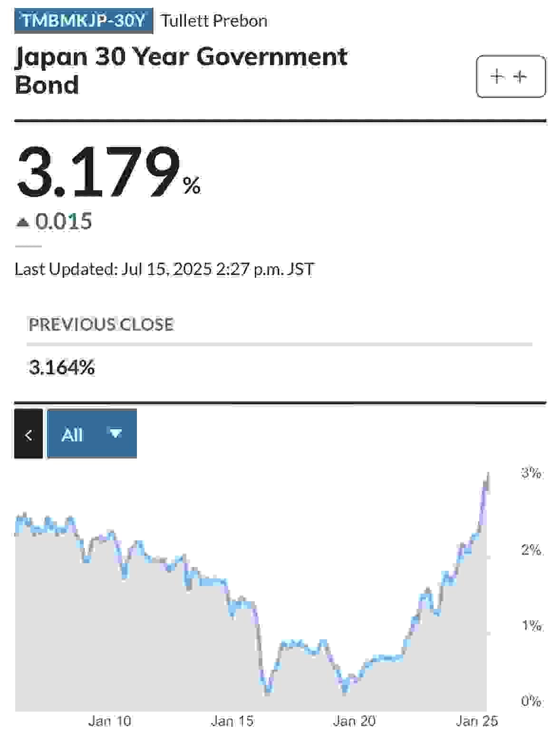Open the All time range dropdown
The image size is (560, 733).
point(92,434)
